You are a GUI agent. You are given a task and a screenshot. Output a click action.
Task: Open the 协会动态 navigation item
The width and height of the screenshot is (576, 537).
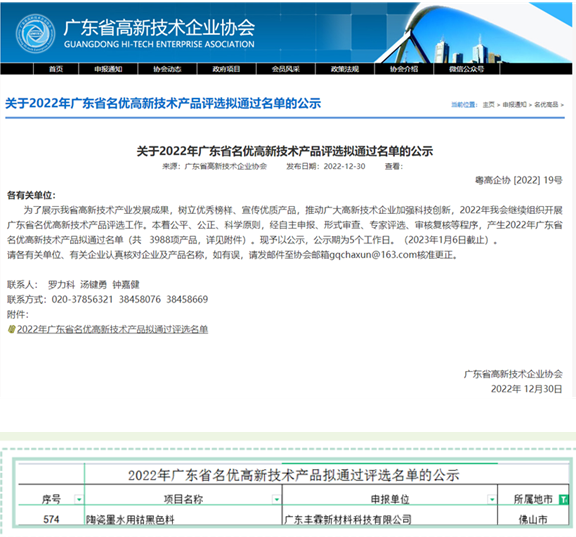click(x=167, y=69)
